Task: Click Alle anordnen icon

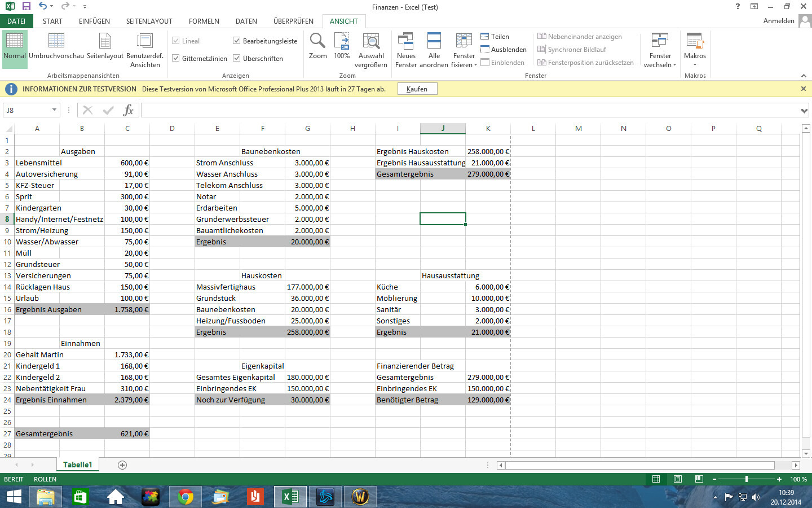Action: pos(434,42)
